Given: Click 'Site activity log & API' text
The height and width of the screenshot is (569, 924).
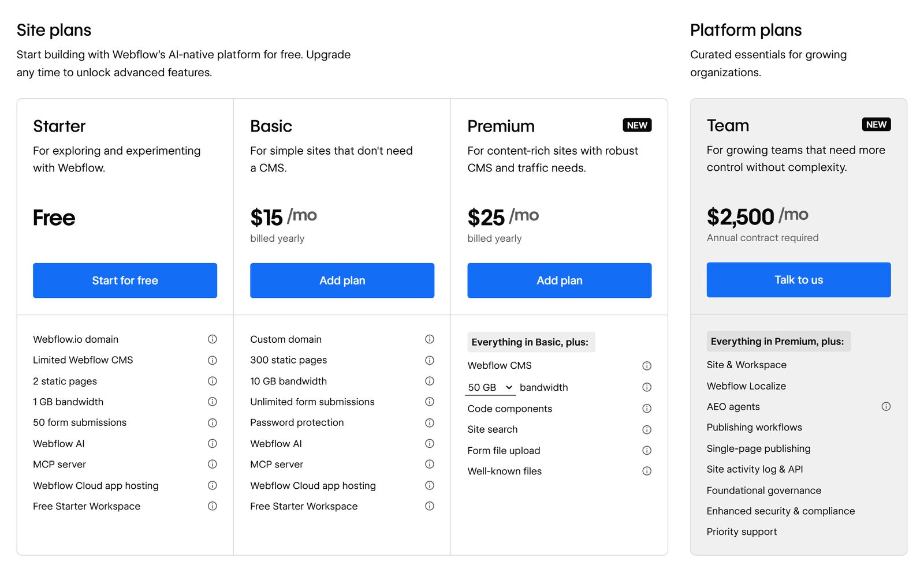Looking at the screenshot, I should 755,469.
